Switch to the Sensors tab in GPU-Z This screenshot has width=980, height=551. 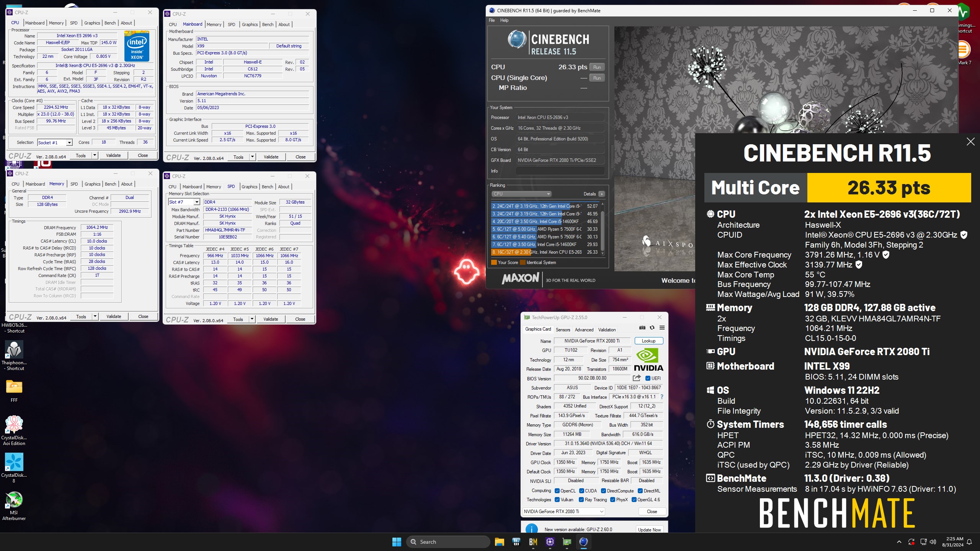click(563, 330)
